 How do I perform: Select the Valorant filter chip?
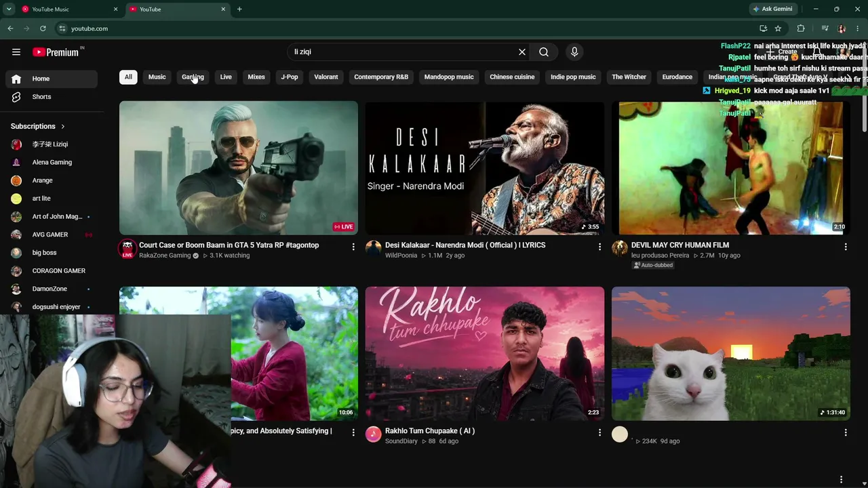click(326, 77)
